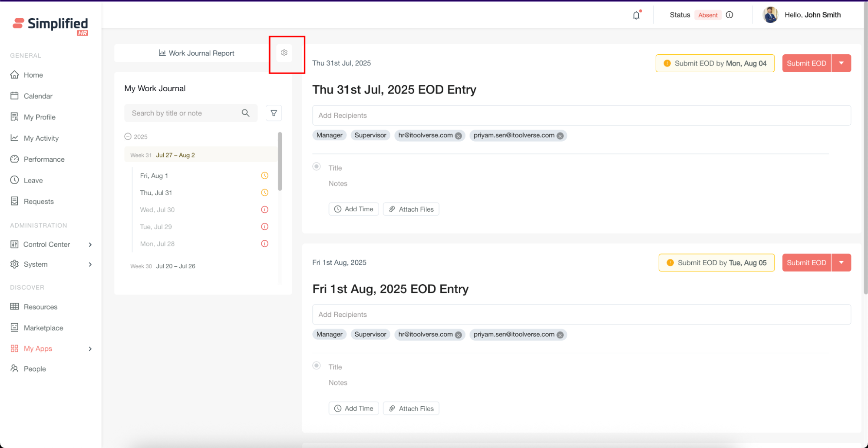Click the notification bell icon

pos(636,15)
